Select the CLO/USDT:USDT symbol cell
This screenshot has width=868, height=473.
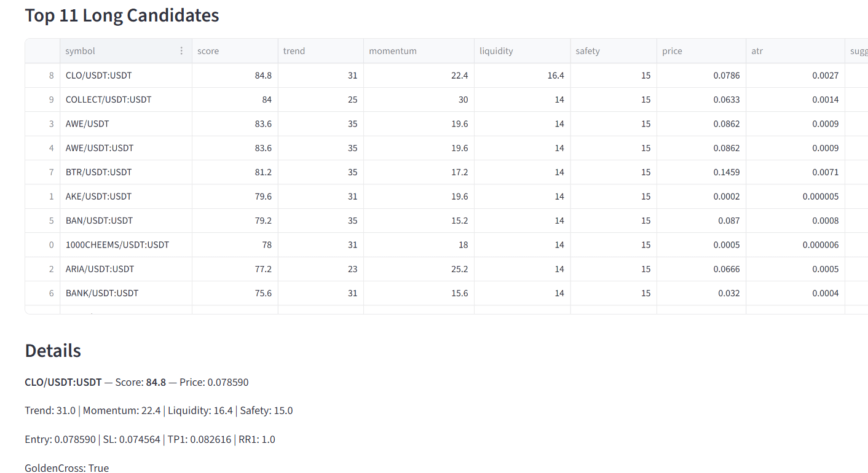[x=99, y=76]
